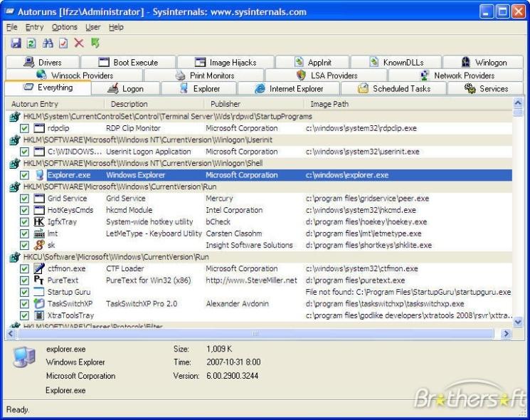Click the Startup Guru entry icon
530x420 pixels.
coord(39,292)
